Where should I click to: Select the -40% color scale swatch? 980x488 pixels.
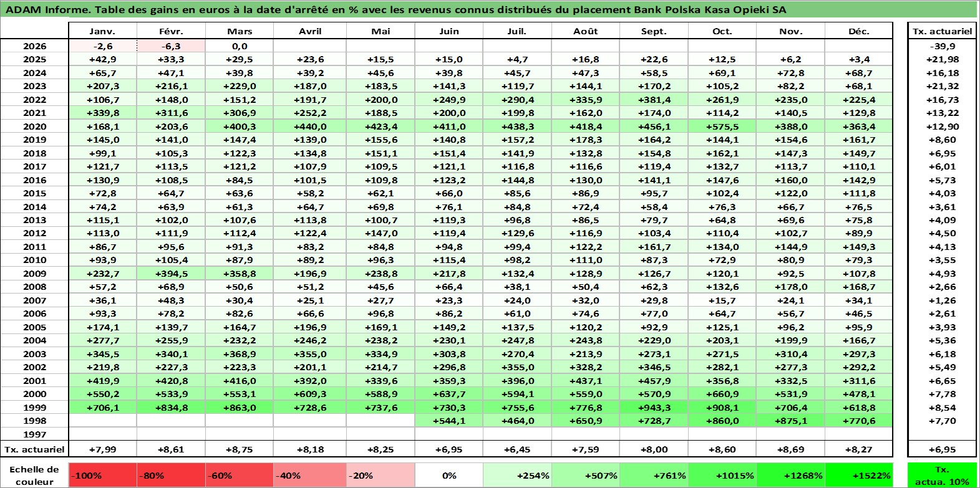pos(310,475)
